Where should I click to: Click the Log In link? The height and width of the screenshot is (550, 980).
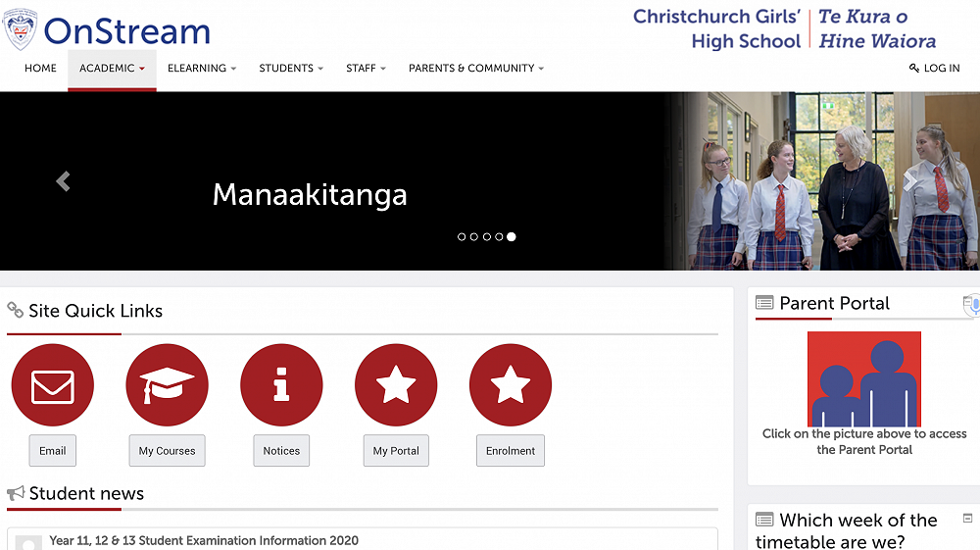[934, 69]
